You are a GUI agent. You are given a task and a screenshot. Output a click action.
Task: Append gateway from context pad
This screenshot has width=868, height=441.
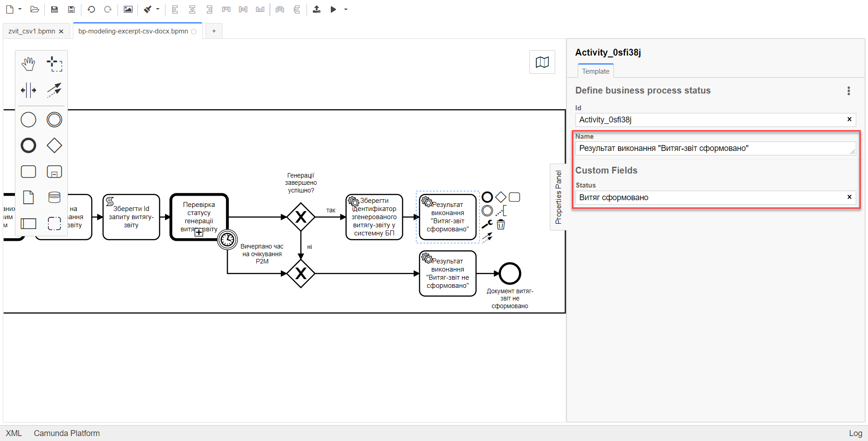[500, 197]
